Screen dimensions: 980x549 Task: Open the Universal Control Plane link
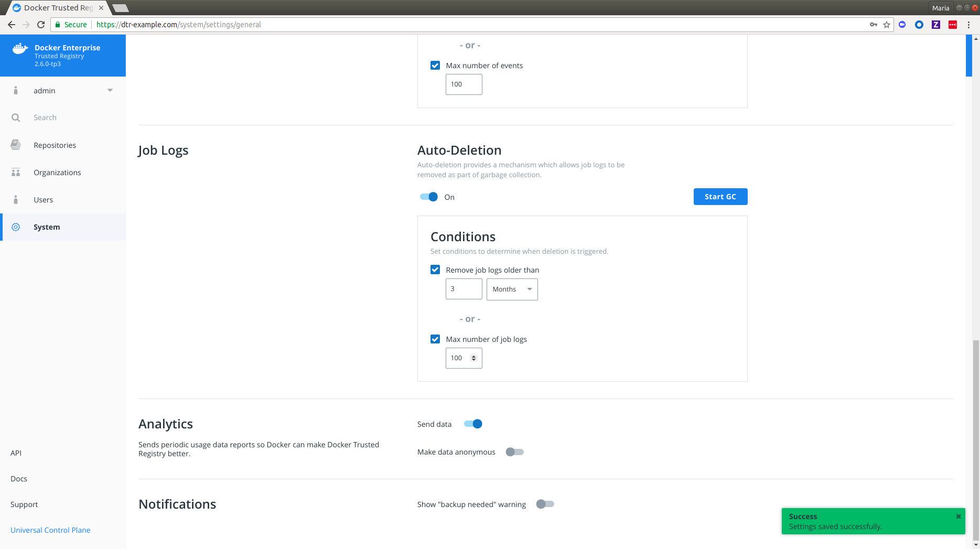50,530
